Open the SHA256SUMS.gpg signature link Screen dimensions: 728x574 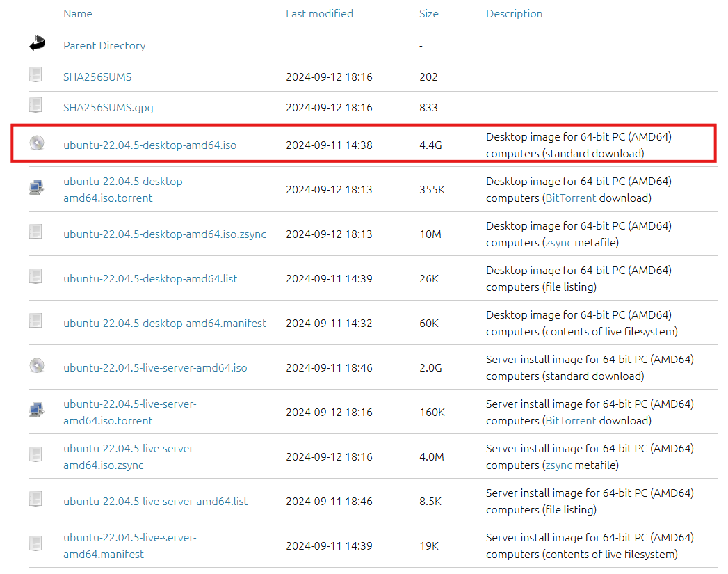coord(108,108)
